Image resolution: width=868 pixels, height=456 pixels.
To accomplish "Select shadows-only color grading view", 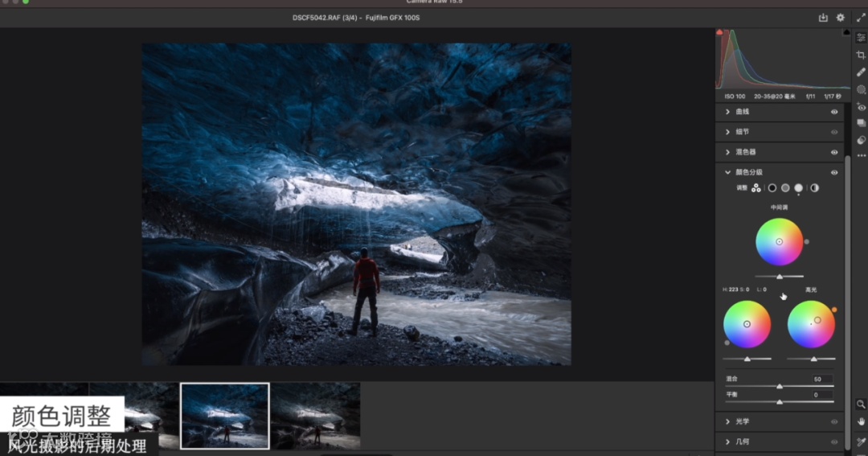I will [772, 188].
